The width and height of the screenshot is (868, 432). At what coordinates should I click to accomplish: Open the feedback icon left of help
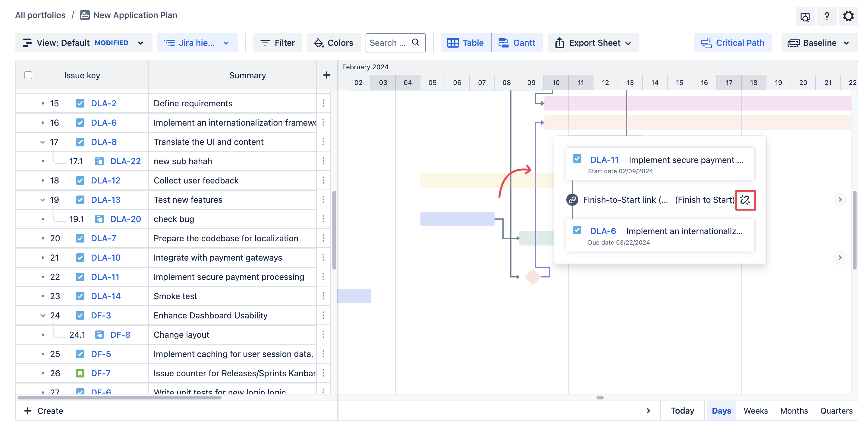pos(805,16)
